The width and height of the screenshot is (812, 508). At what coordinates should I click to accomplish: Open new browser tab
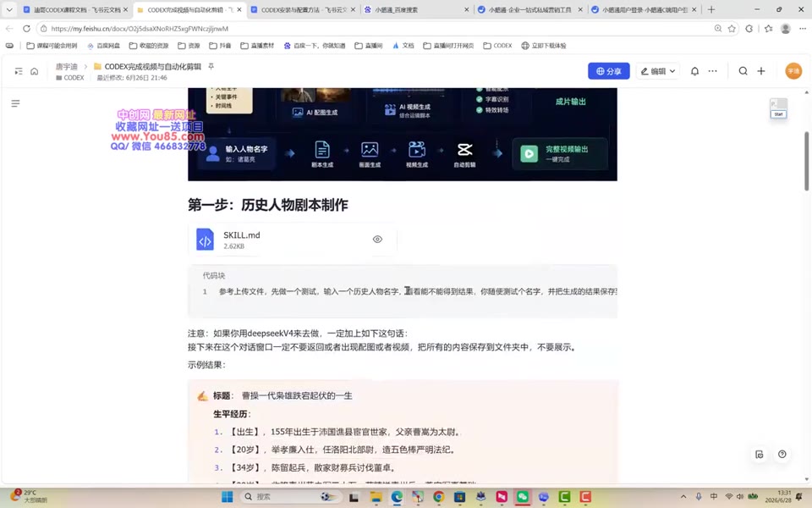711,9
